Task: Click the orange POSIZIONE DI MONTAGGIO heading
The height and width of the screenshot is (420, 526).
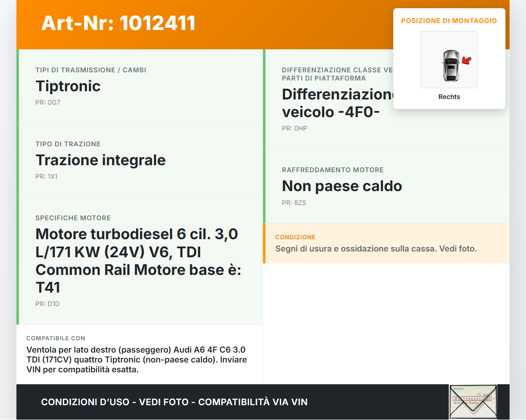Action: (x=449, y=21)
